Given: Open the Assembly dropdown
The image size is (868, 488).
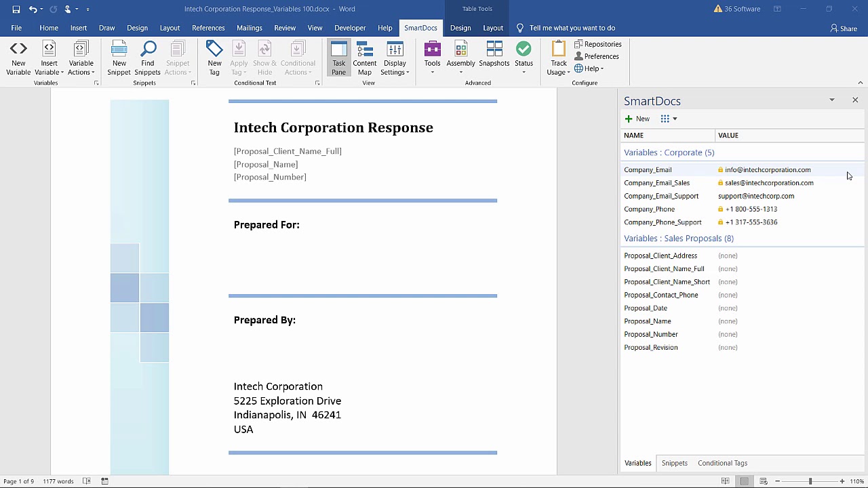Looking at the screenshot, I should click(460, 58).
